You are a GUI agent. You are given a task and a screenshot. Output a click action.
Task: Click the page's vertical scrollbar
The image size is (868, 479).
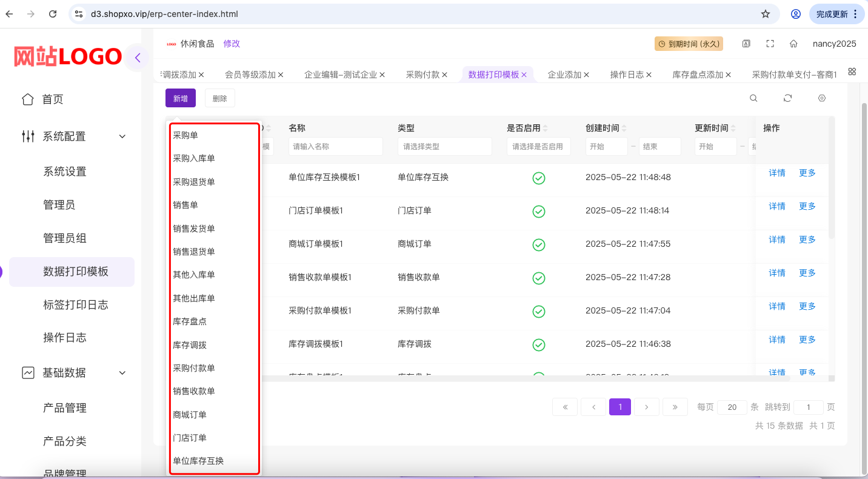pos(864,288)
